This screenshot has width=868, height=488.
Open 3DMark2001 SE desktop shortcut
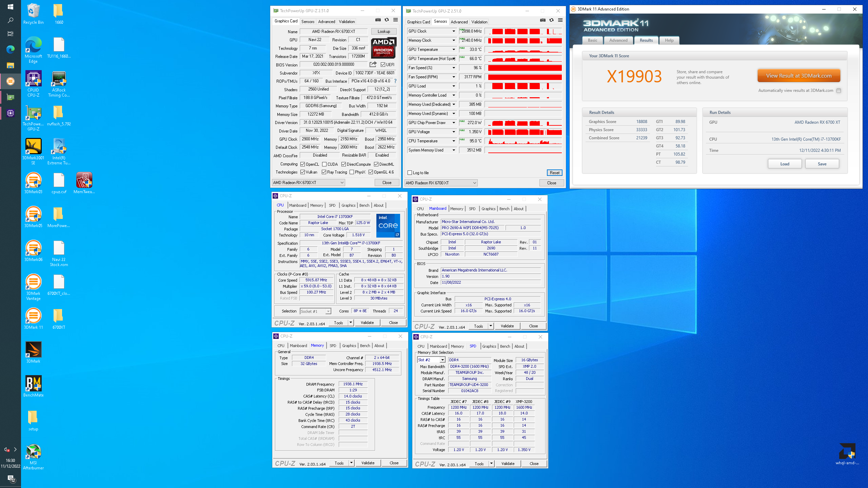[33, 151]
